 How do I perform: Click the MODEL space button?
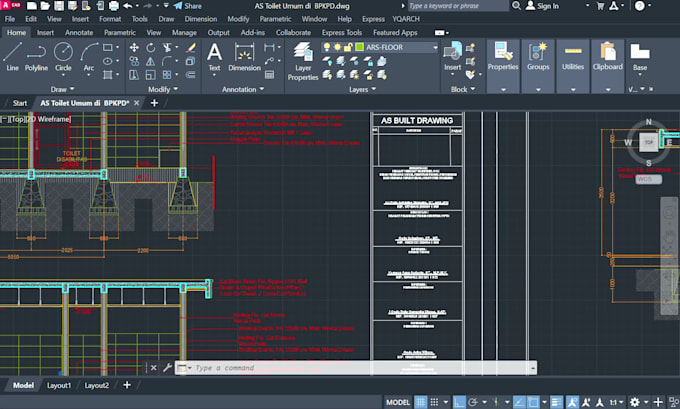[398, 402]
